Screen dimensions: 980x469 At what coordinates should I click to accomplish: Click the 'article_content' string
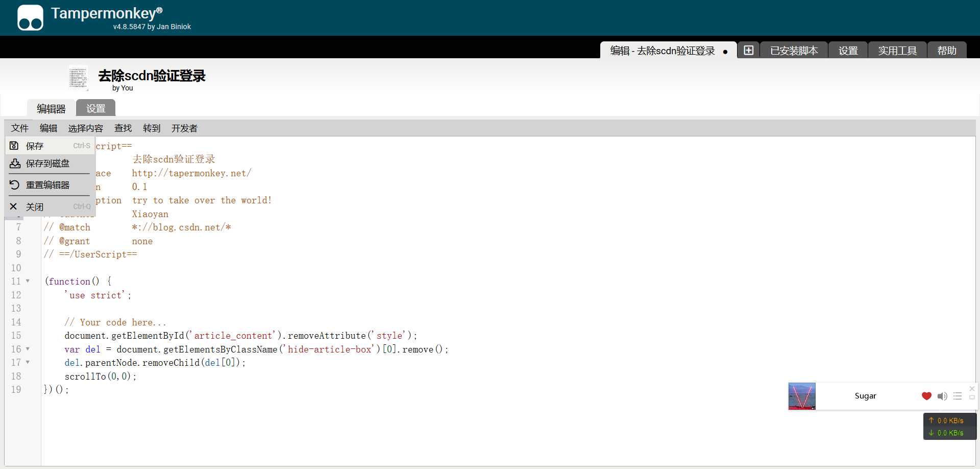click(x=233, y=336)
